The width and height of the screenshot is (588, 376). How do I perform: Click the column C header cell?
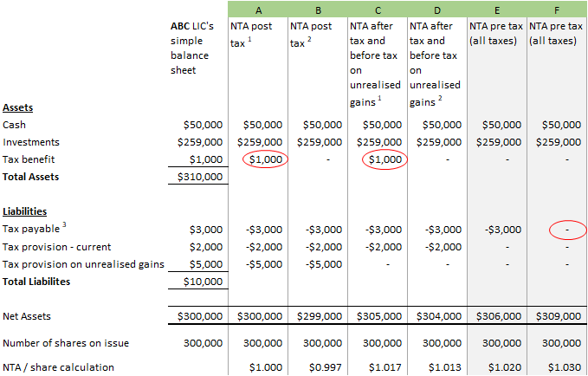coord(377,9)
